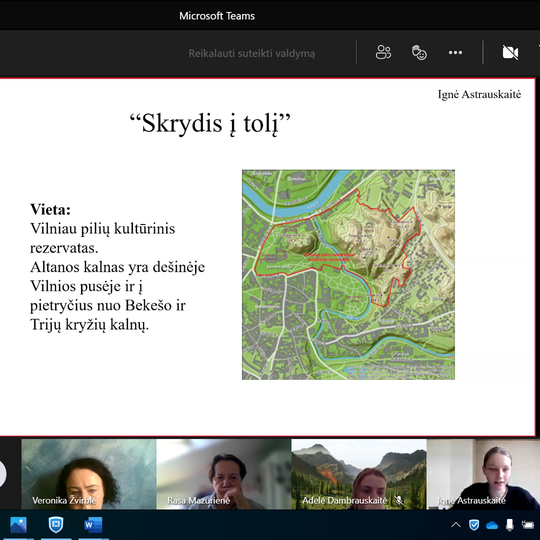Open battery power status tray icon
540x540 pixels.
[528, 525]
